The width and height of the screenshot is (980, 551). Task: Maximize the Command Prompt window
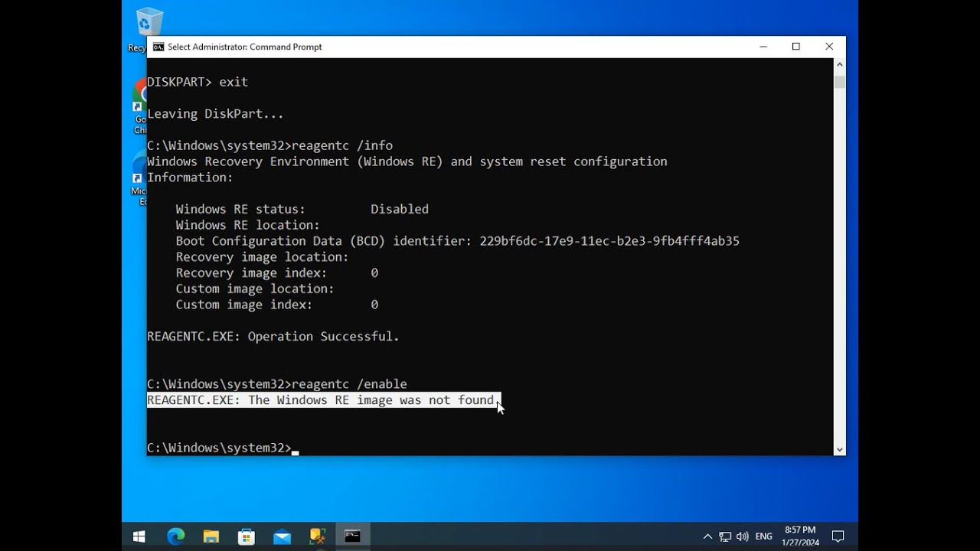click(x=796, y=47)
